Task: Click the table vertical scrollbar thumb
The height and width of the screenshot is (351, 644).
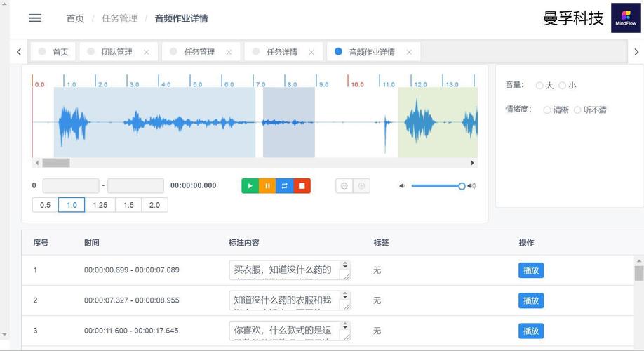Action: [639, 273]
